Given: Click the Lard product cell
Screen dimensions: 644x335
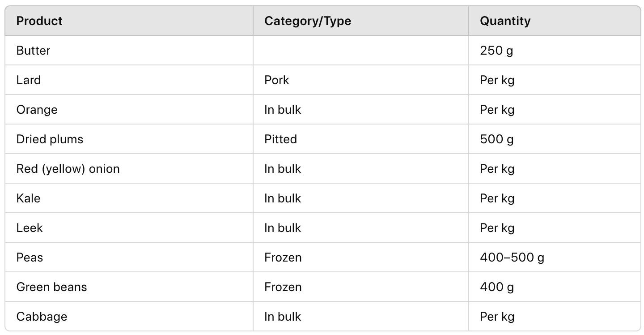Looking at the screenshot, I should pos(29,80).
